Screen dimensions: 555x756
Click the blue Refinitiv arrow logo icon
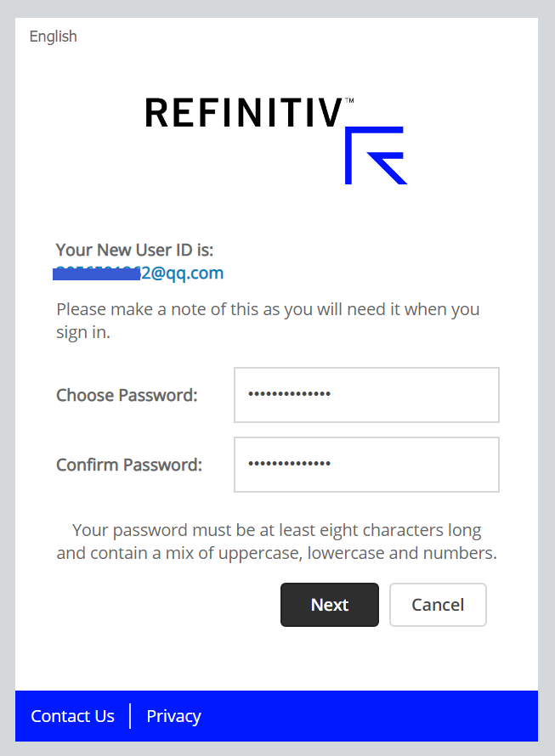(x=375, y=155)
